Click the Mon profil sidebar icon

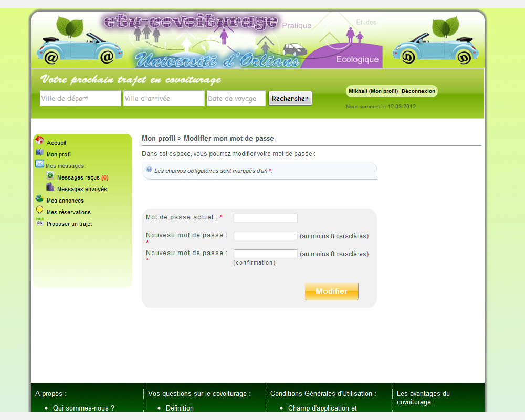pos(39,152)
